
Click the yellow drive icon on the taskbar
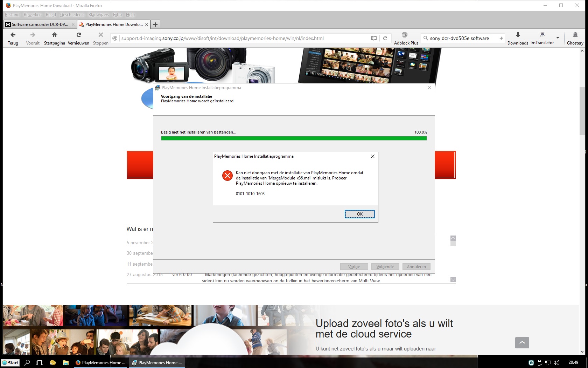point(53,362)
